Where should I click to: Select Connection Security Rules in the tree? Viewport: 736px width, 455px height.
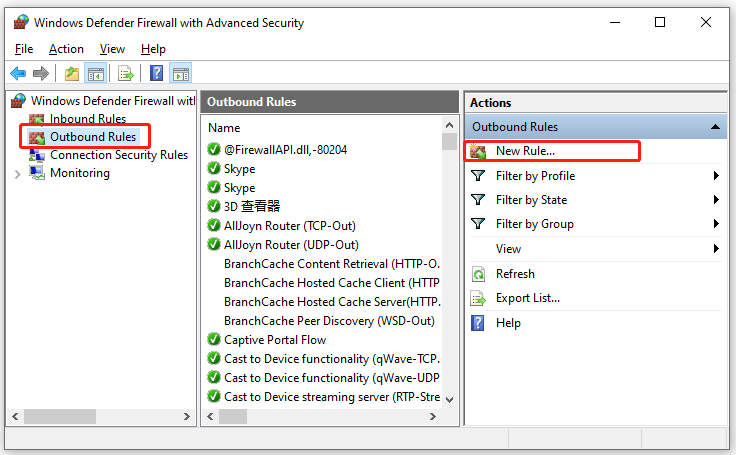click(x=119, y=155)
